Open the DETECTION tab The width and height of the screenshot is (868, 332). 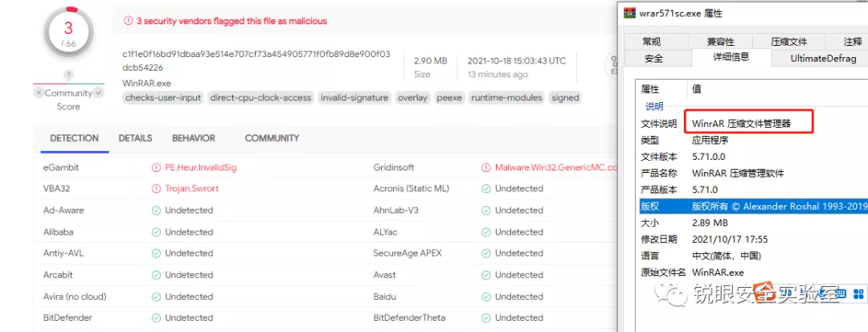click(74, 138)
